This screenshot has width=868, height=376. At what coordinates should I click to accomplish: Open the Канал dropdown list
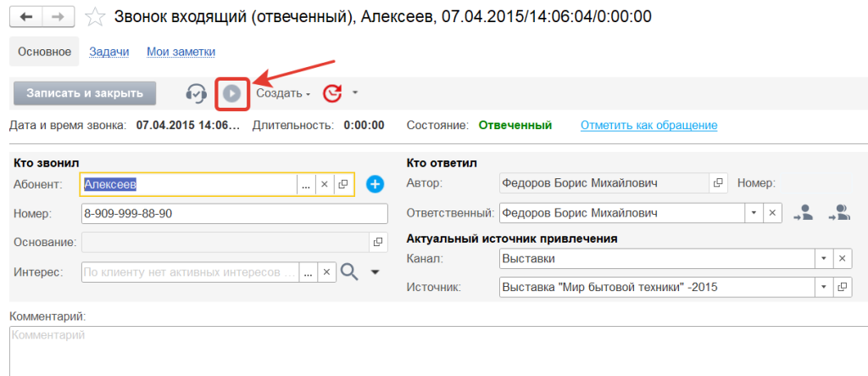click(823, 259)
